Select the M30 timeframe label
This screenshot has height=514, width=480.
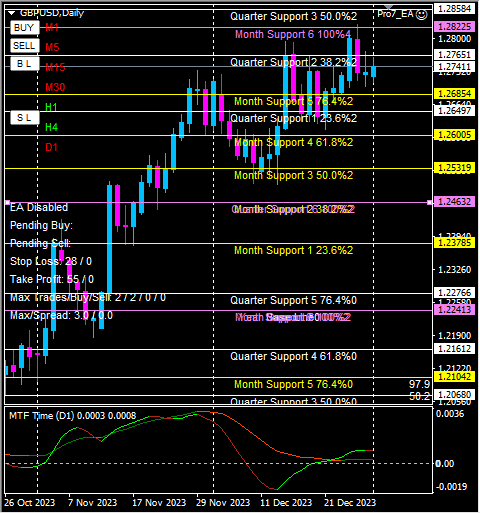pos(55,87)
